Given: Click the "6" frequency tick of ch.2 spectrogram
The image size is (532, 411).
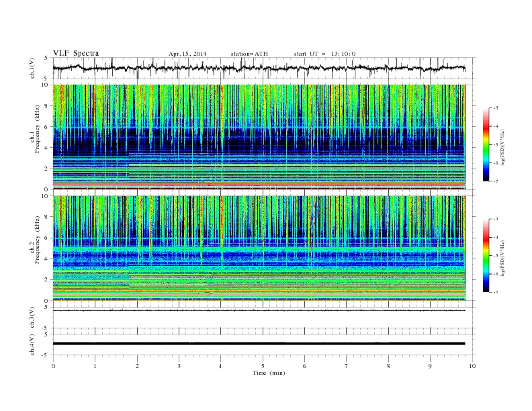Looking at the screenshot, I should 47,238.
